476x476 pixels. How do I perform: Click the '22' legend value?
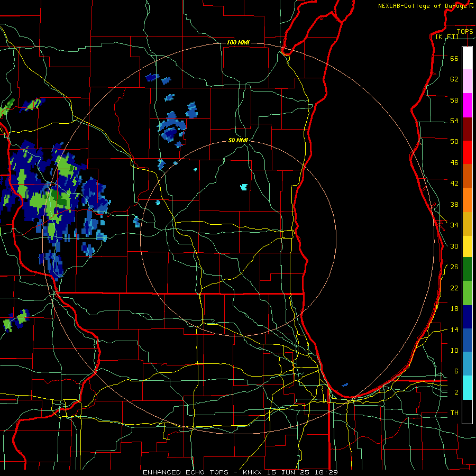pyautogui.click(x=454, y=288)
